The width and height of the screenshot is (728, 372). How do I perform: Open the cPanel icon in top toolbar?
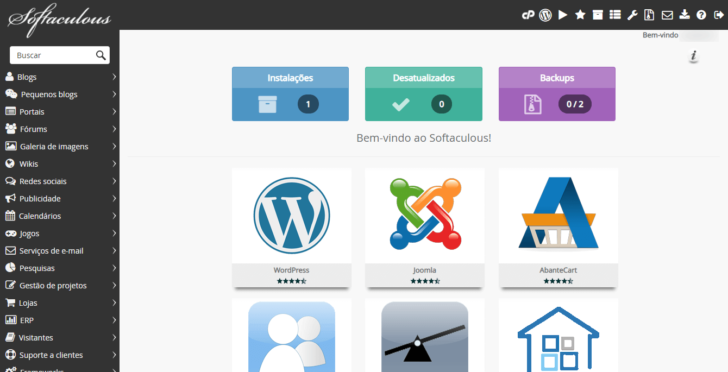528,15
